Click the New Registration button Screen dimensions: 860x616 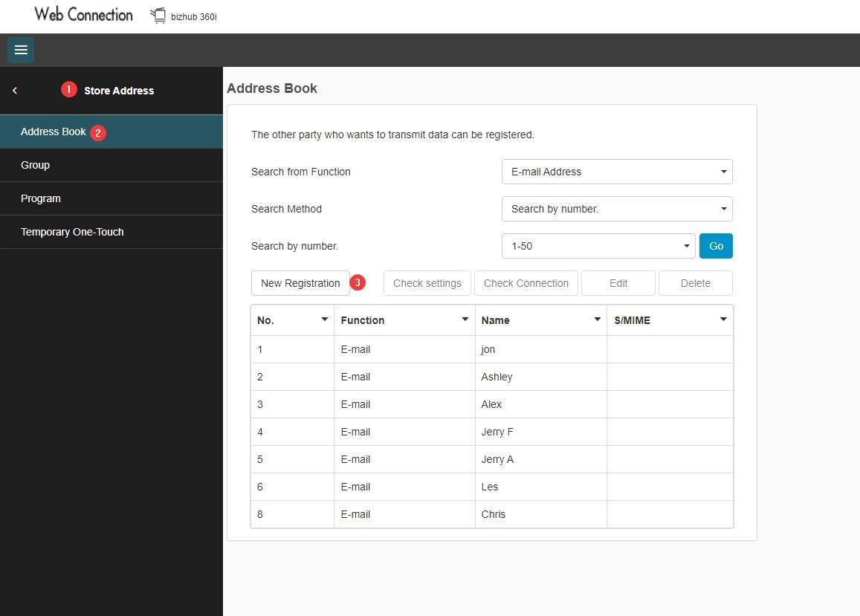(300, 283)
